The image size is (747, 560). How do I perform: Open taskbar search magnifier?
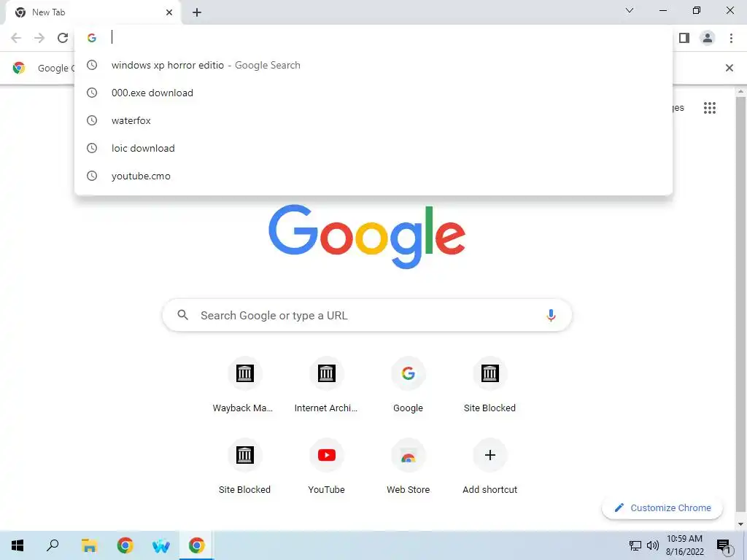(53, 545)
